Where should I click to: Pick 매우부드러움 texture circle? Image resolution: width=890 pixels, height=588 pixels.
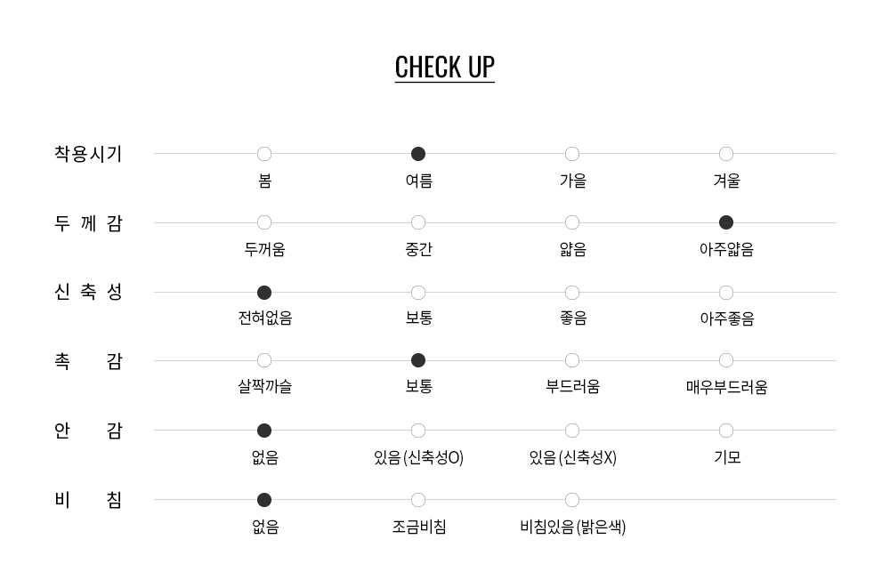coord(726,360)
